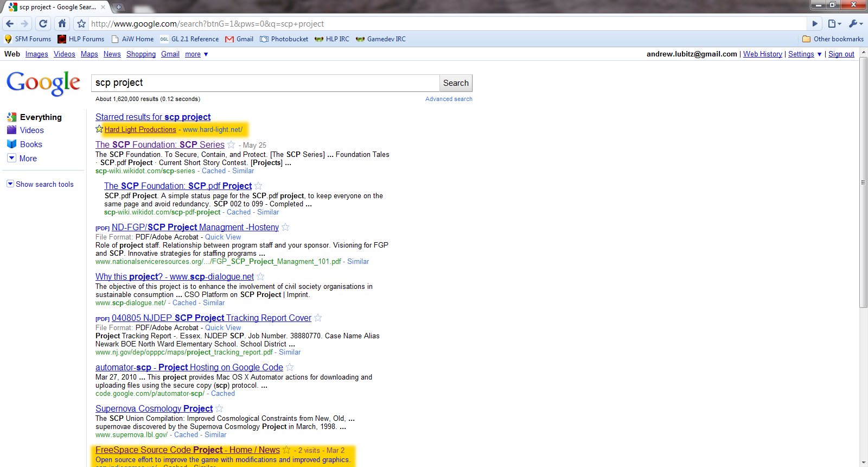The height and width of the screenshot is (467, 868).
Task: Filter results by Videos in the sidebar
Action: coord(25,130)
